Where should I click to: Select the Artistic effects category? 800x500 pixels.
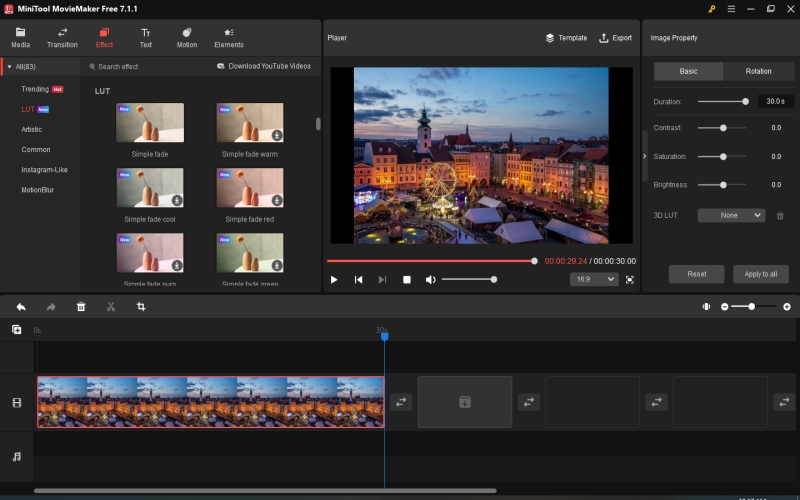click(x=32, y=129)
